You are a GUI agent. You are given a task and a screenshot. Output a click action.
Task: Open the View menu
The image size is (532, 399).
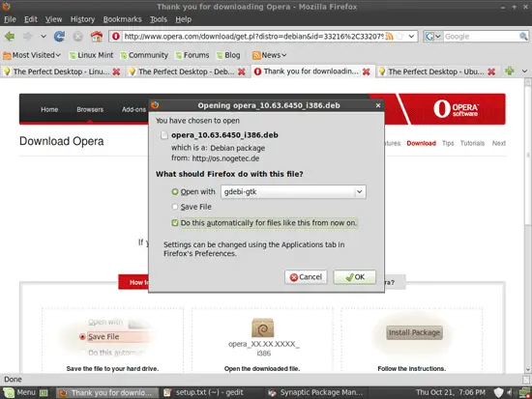53,19
